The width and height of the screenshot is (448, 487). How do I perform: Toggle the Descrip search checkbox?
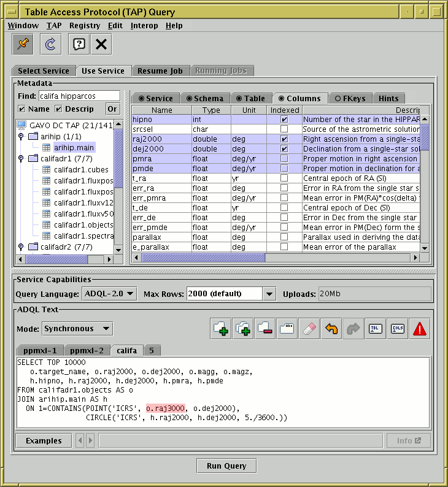click(x=59, y=109)
